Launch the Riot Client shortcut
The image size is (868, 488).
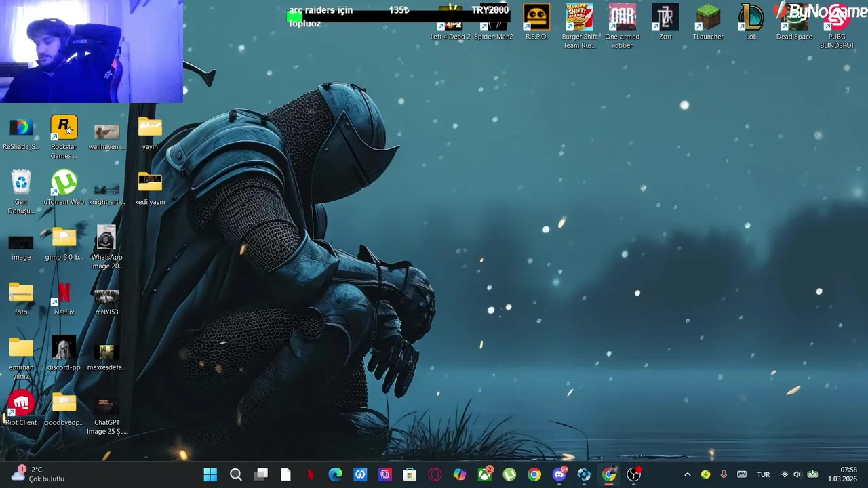(x=21, y=409)
